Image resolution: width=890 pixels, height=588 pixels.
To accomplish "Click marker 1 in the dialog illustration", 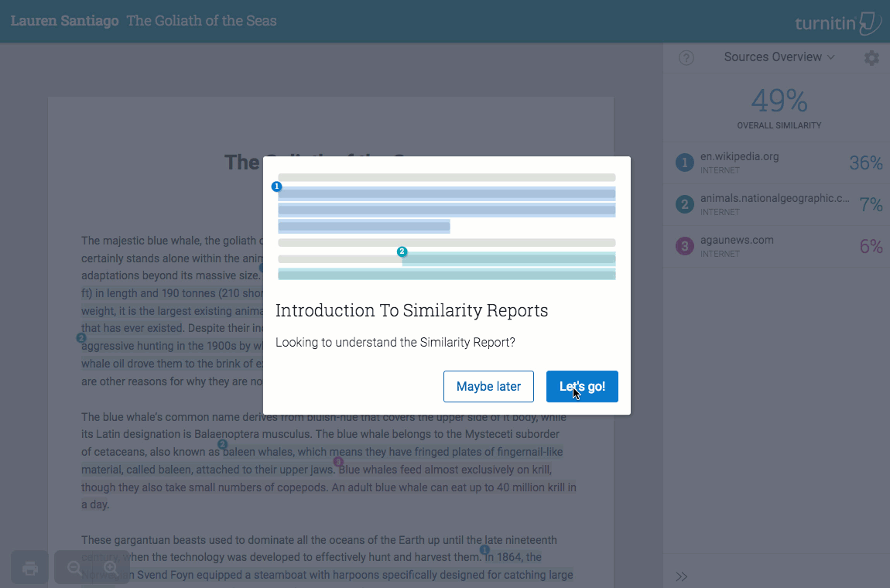I will 276,186.
